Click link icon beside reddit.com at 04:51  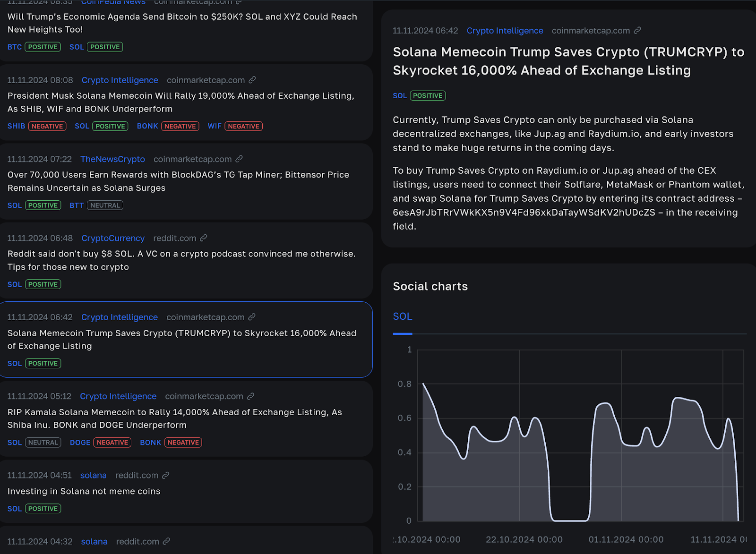166,475
